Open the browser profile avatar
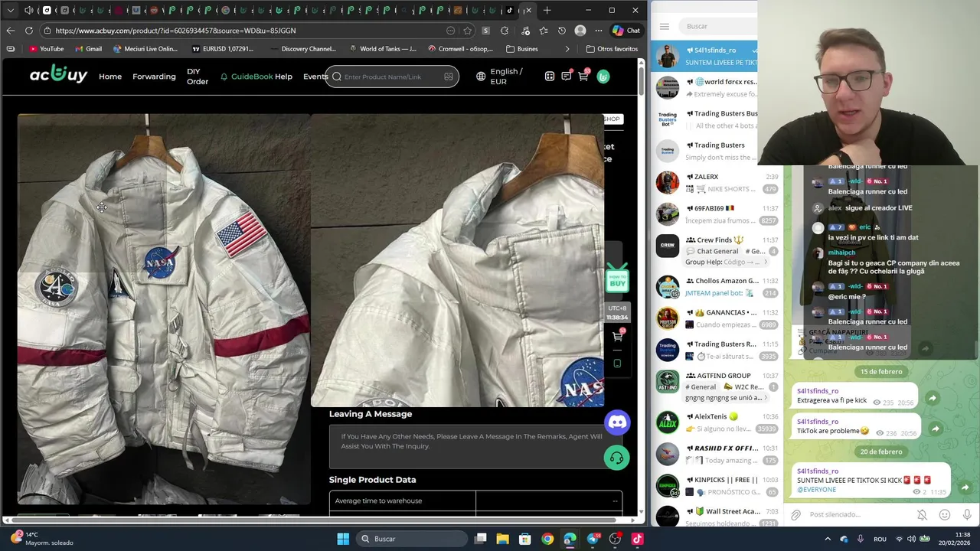This screenshot has width=980, height=551. coord(580,31)
